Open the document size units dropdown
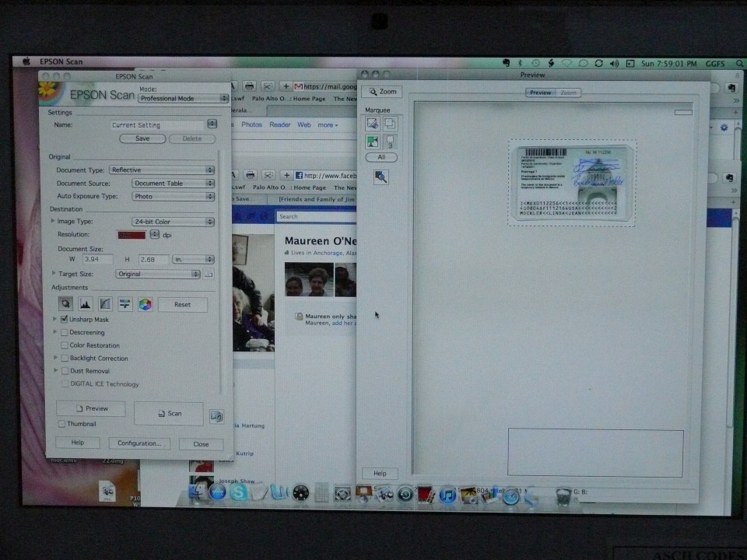The image size is (747, 560). (x=193, y=259)
